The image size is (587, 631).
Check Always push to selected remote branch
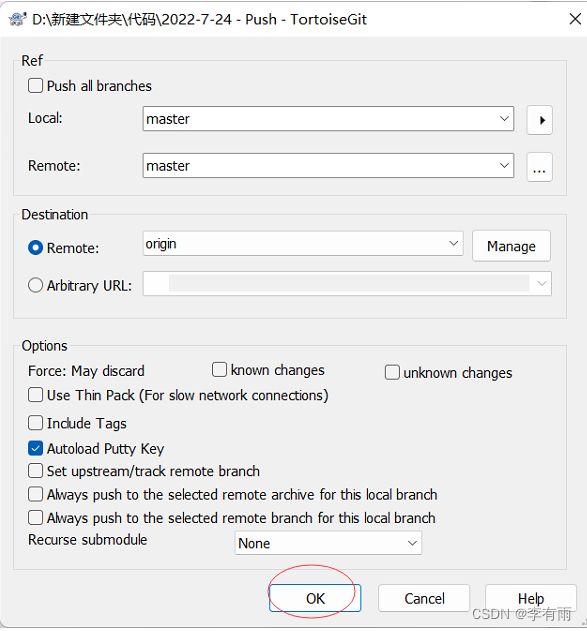pos(35,518)
